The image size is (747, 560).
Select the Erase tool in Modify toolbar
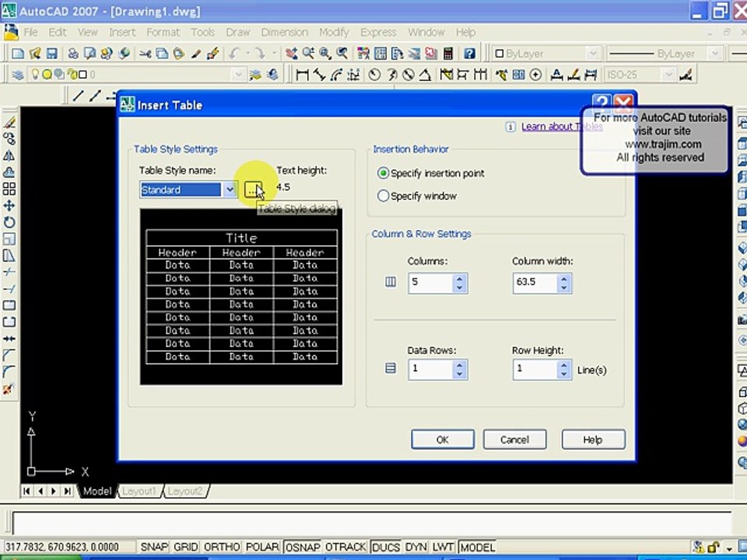(x=9, y=122)
